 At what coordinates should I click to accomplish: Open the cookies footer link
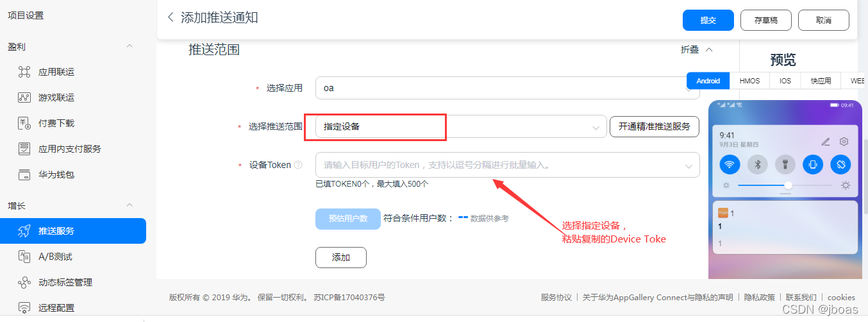point(841,297)
